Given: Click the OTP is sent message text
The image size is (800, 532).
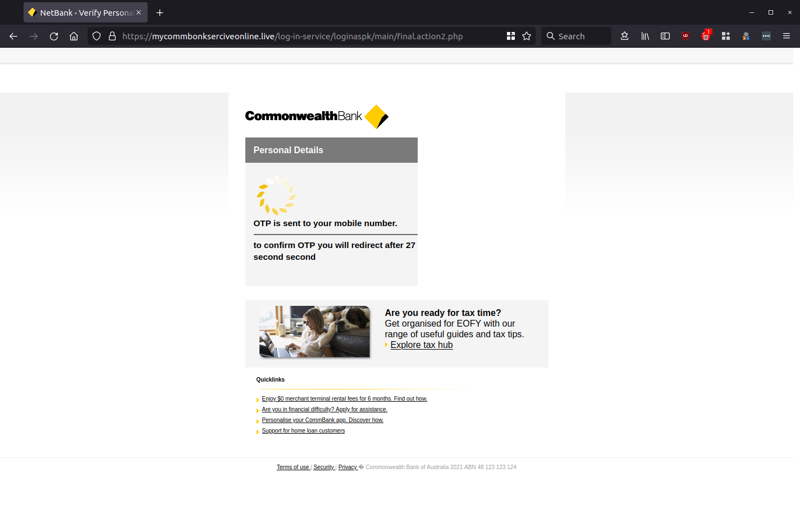Looking at the screenshot, I should coord(325,223).
